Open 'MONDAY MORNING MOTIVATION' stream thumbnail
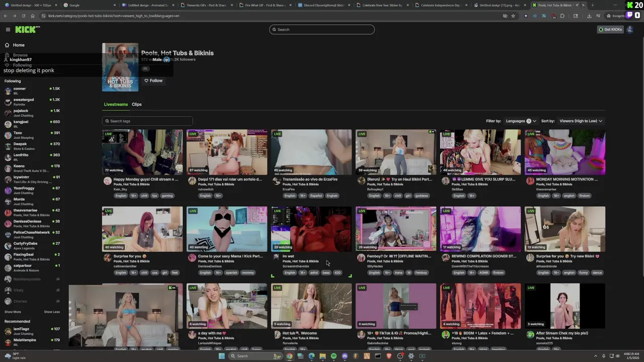Viewport: 644px width, 362px height. (565, 152)
